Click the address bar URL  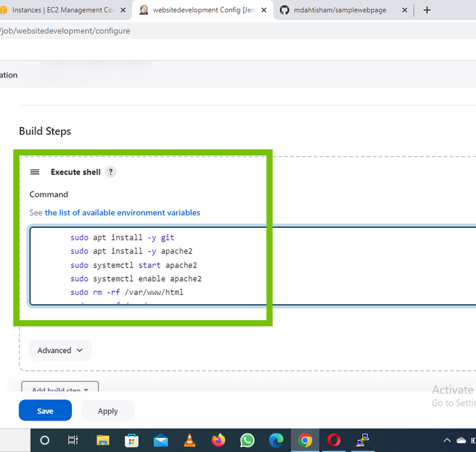click(x=65, y=30)
